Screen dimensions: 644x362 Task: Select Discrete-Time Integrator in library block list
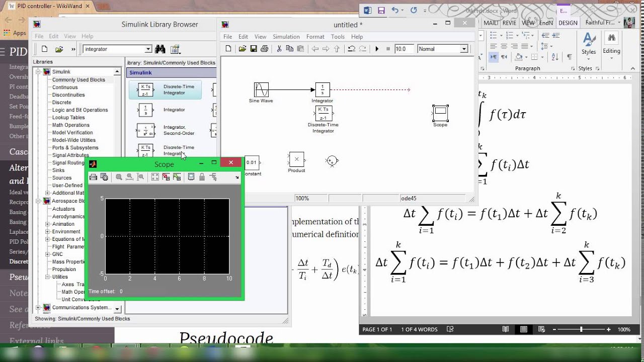point(166,89)
